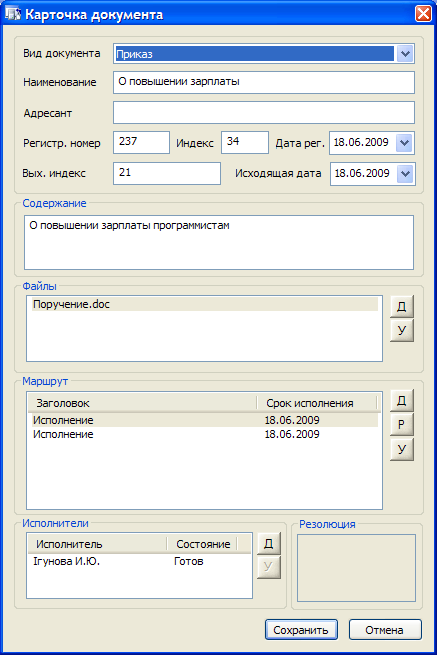Click the Содержание text area
Image resolution: width=437 pixels, height=655 pixels.
[x=219, y=242]
